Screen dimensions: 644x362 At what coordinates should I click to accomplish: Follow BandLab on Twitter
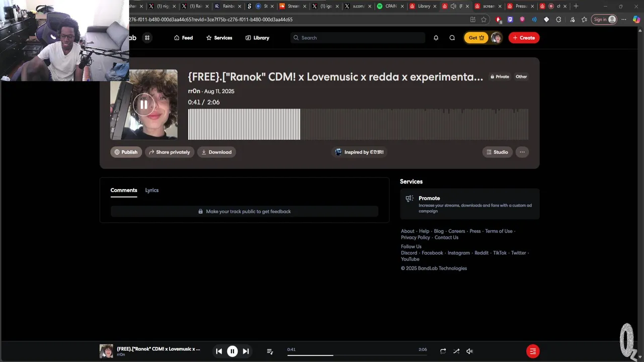(518, 253)
